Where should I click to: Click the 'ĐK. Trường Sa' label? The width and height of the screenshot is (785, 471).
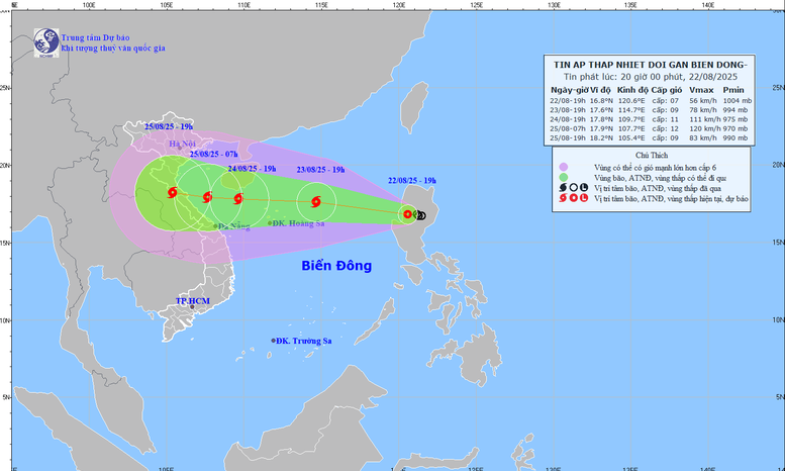pyautogui.click(x=304, y=341)
